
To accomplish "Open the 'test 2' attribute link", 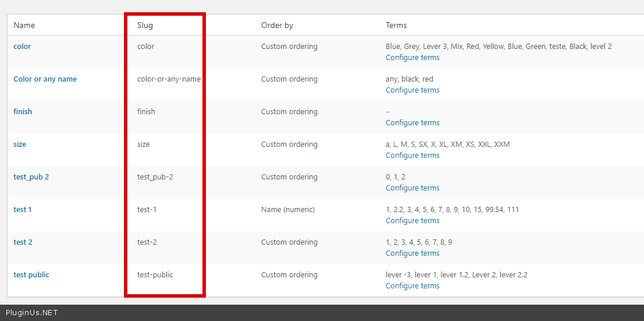I will point(23,242).
